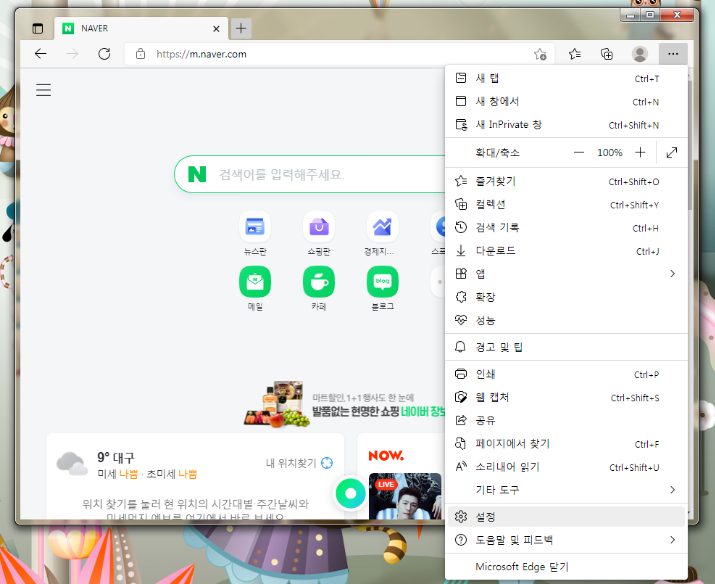Open 즐겨찾기 from the menu
The width and height of the screenshot is (715, 584).
point(566,181)
